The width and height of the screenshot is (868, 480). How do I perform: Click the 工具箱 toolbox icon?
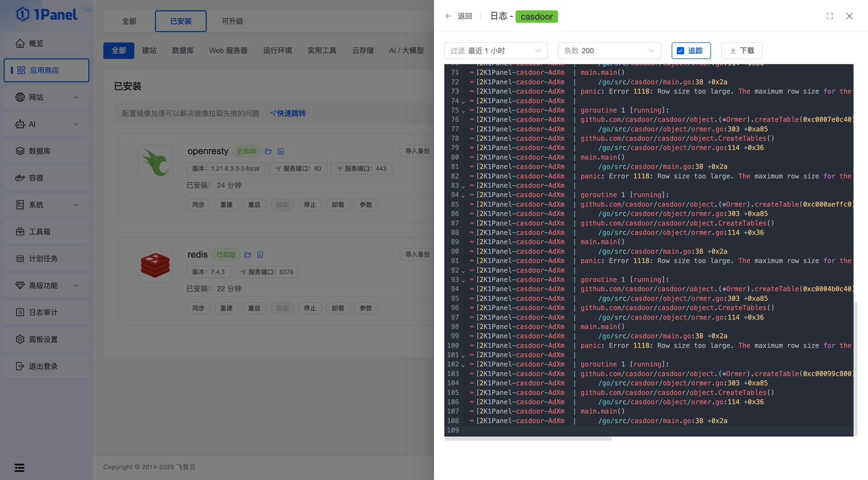(20, 232)
